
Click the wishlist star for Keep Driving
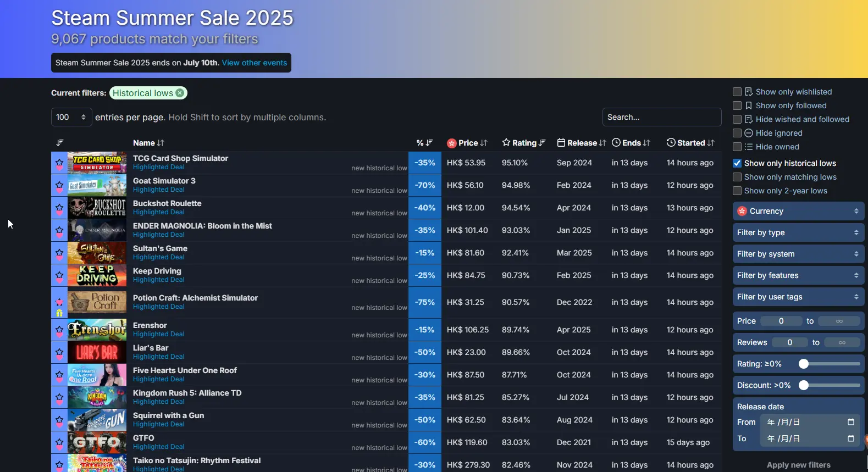click(59, 275)
